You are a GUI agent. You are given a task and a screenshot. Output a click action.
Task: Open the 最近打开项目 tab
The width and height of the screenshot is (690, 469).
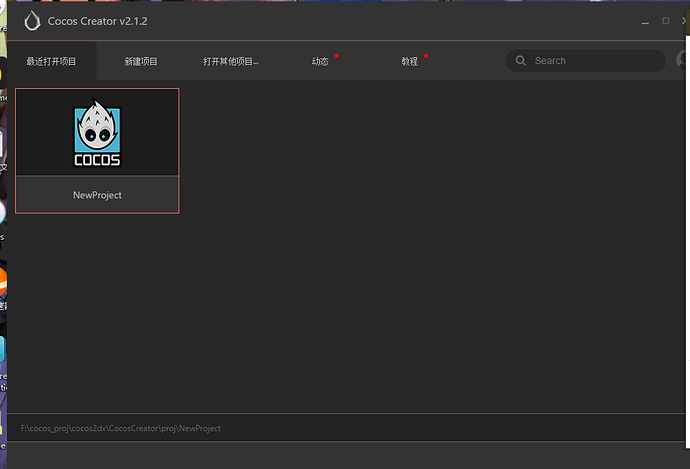click(51, 61)
